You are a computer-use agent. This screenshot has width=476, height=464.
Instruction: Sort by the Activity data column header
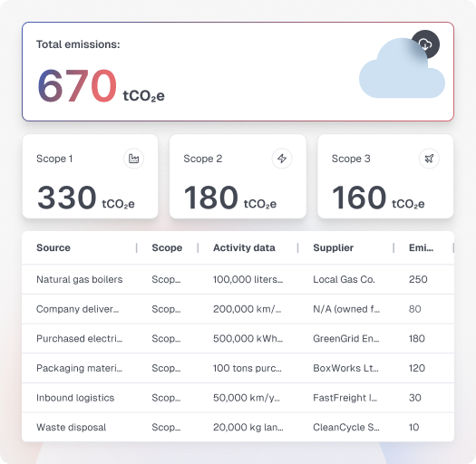click(244, 247)
